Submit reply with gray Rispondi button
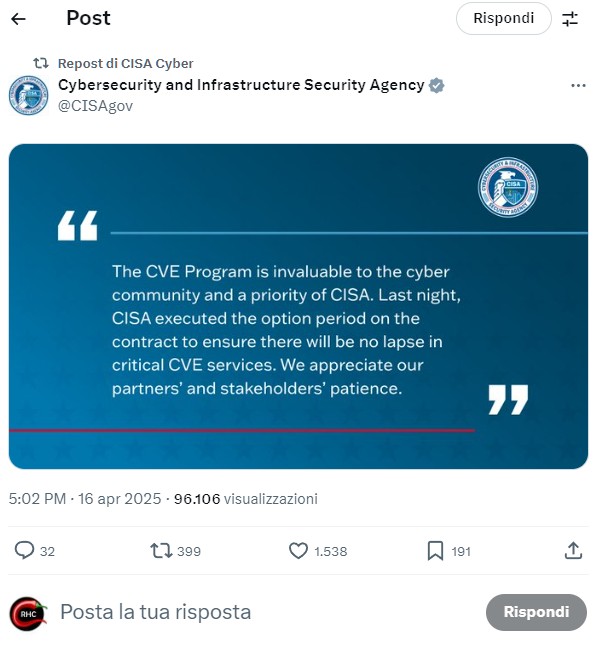This screenshot has height=657, width=603. coord(535,612)
